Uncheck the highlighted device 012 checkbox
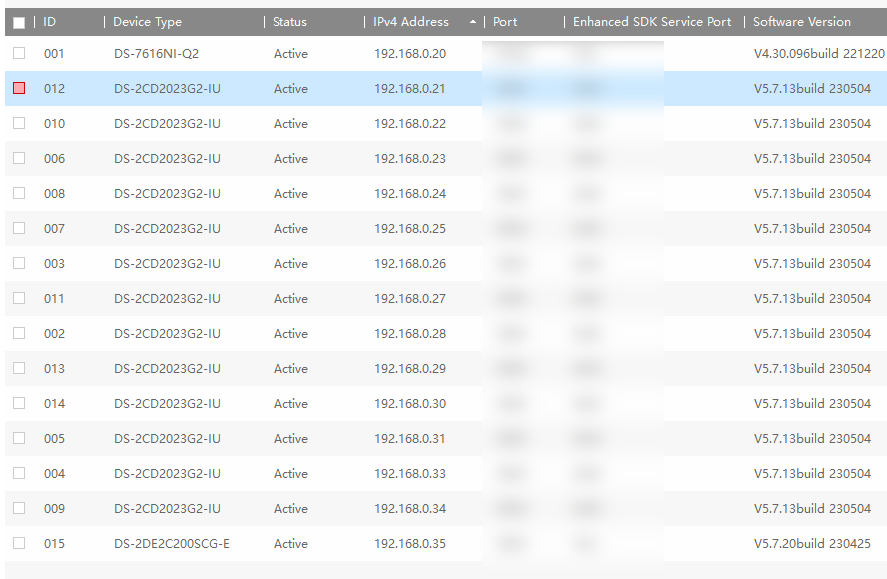This screenshot has height=579, width=887. pos(19,88)
